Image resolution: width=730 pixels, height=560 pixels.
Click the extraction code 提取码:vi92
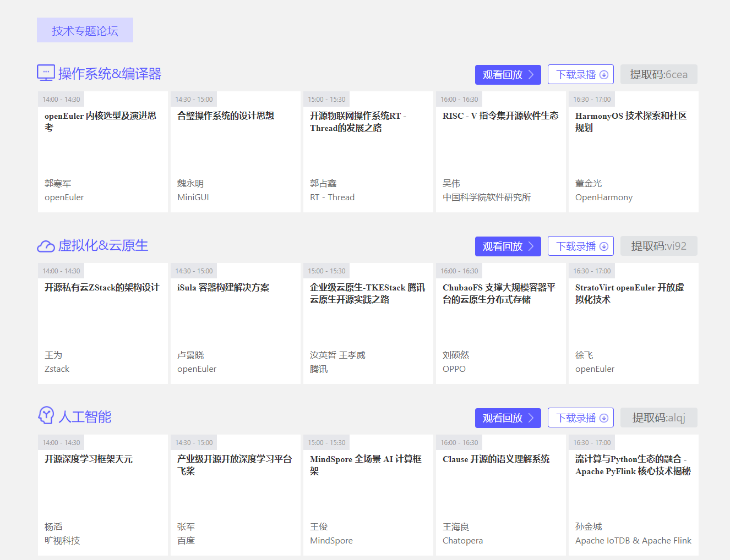(658, 246)
